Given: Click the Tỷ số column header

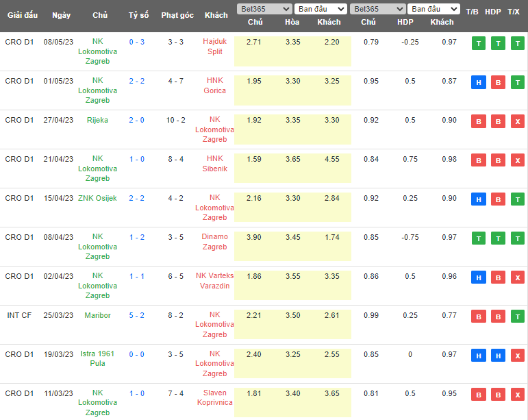Looking at the screenshot, I should click(138, 15).
